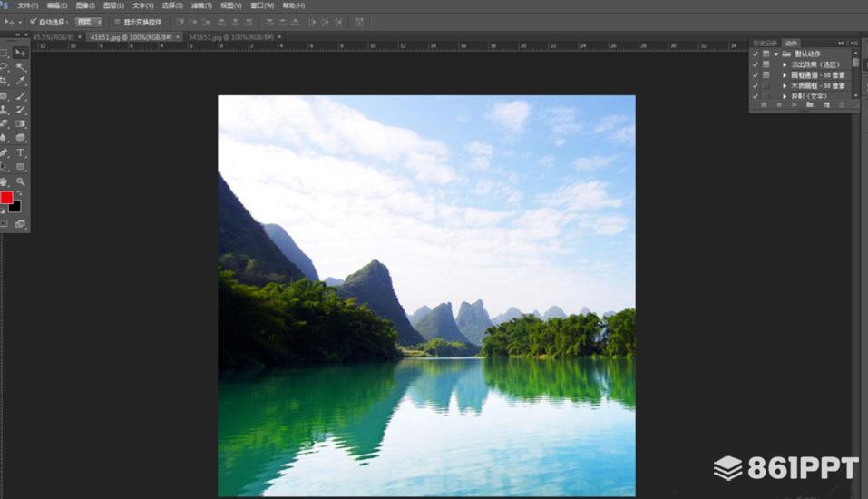Screen dimensions: 868x499
Task: Select the Brush tool
Action: [21, 96]
